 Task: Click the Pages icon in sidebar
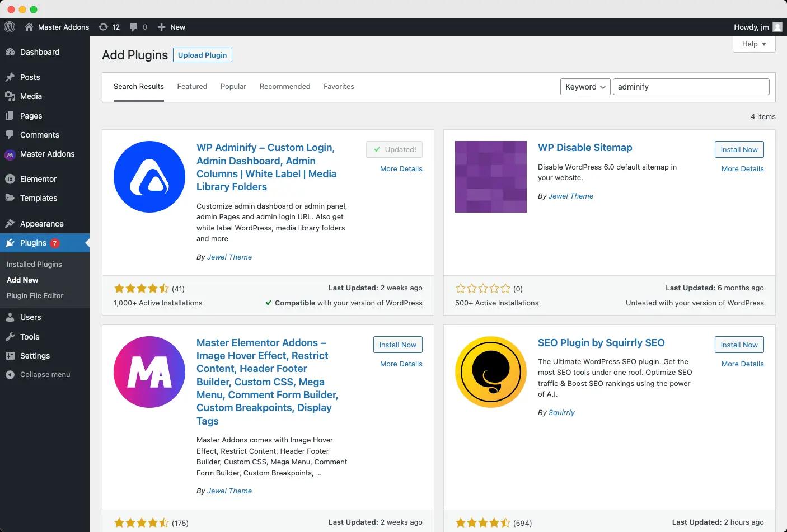pyautogui.click(x=10, y=116)
